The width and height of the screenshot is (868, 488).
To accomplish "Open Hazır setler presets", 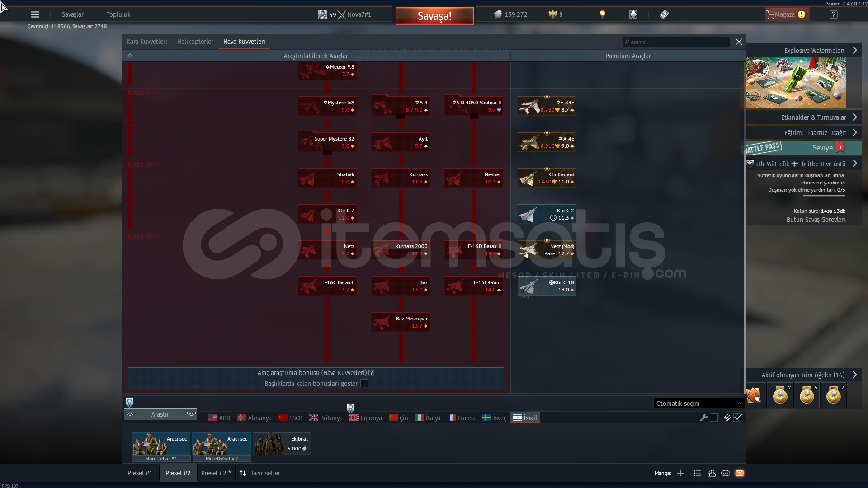I will pos(259,473).
